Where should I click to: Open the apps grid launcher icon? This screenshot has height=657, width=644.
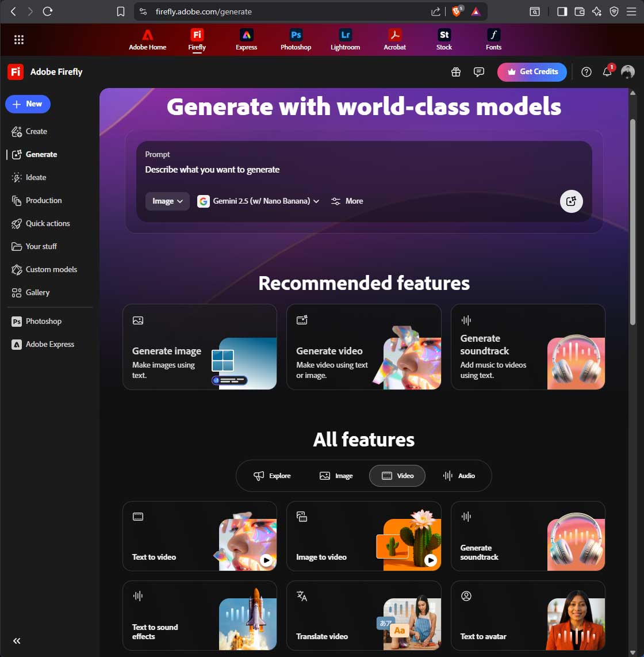tap(19, 40)
